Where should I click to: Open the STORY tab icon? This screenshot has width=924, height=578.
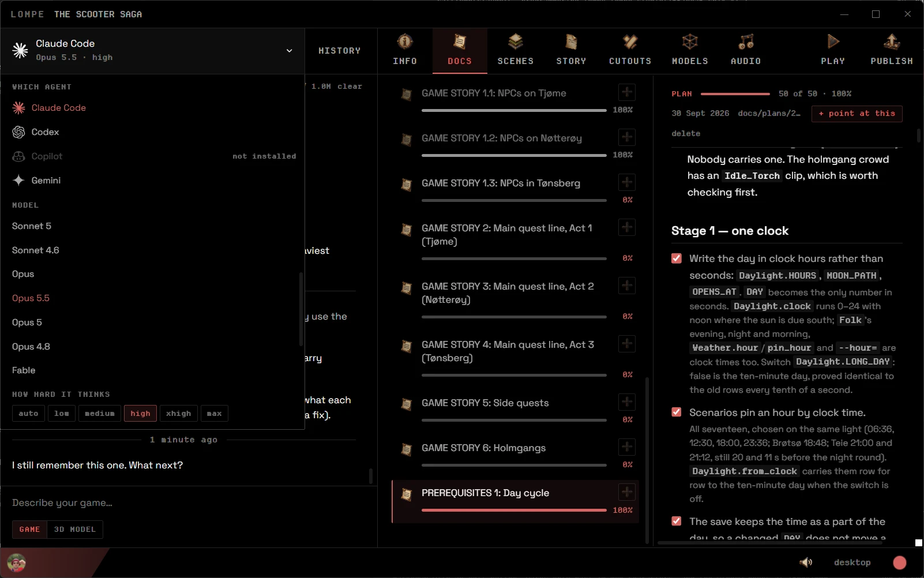point(571,42)
